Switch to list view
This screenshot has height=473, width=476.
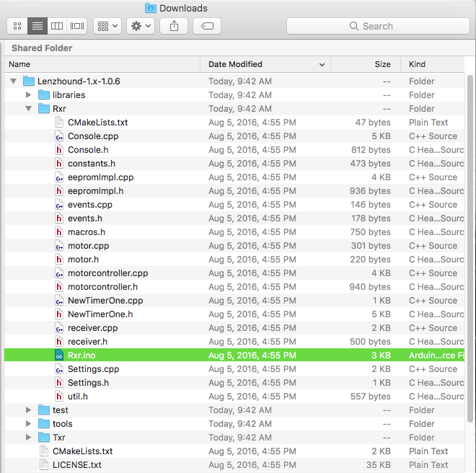[x=38, y=26]
